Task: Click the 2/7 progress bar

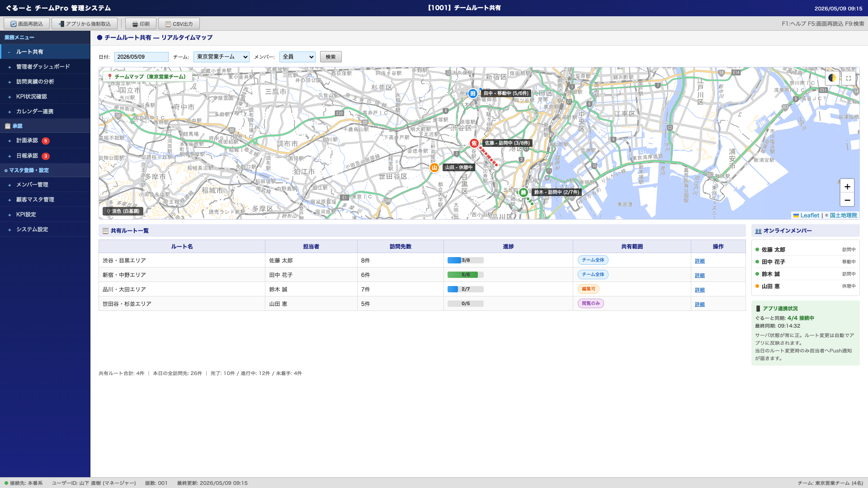Action: pyautogui.click(x=466, y=289)
